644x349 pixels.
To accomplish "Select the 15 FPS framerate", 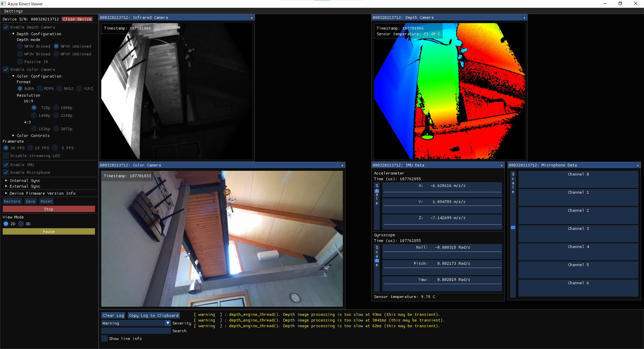I will tap(31, 148).
